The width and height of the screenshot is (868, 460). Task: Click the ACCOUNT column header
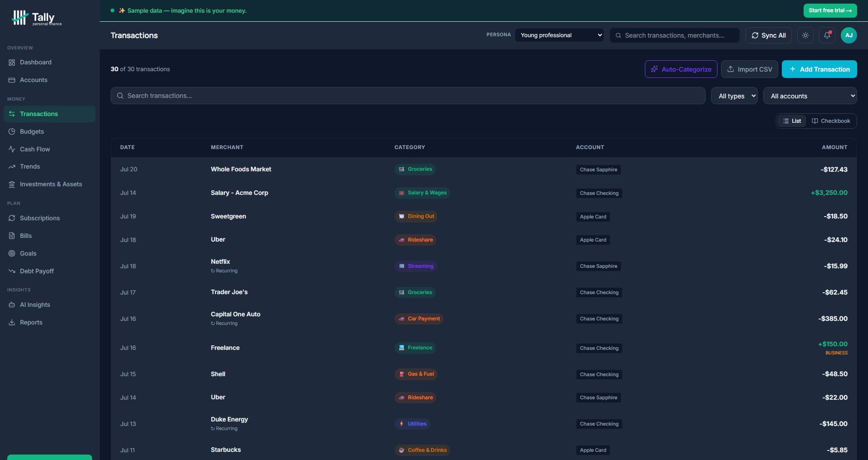click(590, 147)
